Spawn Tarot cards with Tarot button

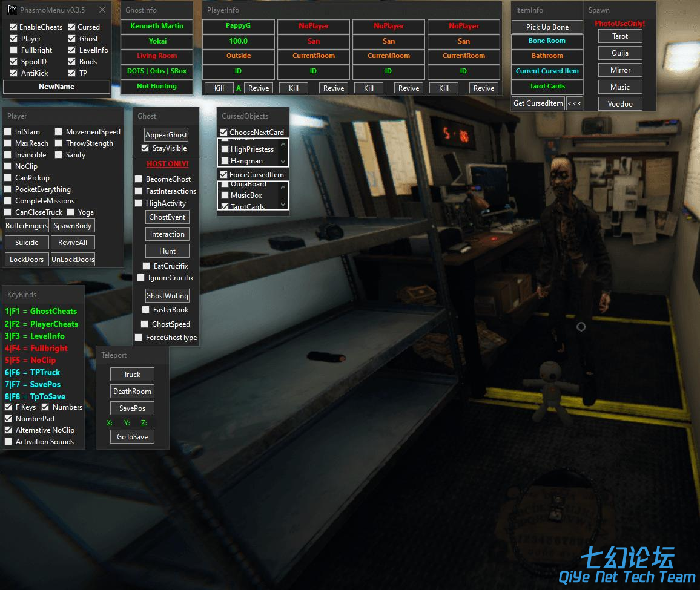(x=620, y=36)
